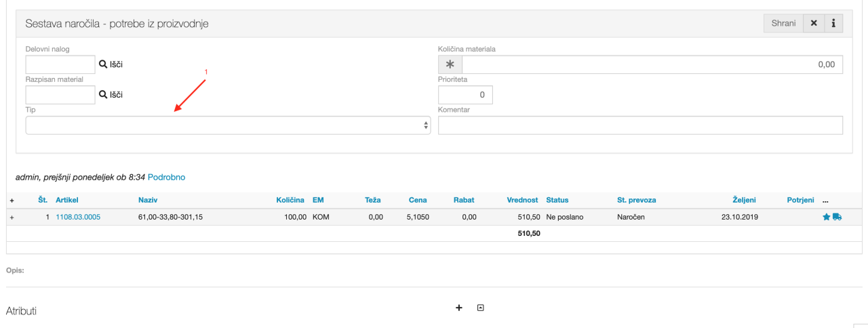Viewport: 868px width, 328px height.
Task: Click the star icon in the order row
Action: [x=826, y=217]
